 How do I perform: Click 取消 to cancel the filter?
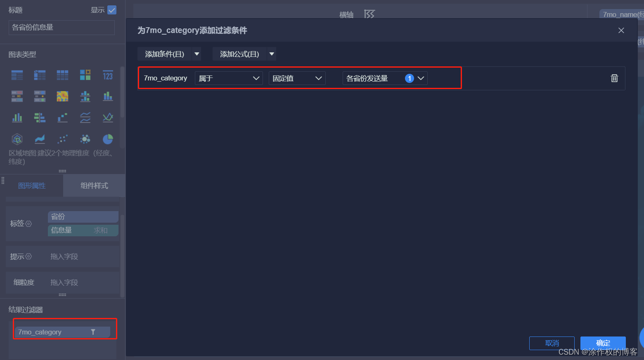(552, 343)
